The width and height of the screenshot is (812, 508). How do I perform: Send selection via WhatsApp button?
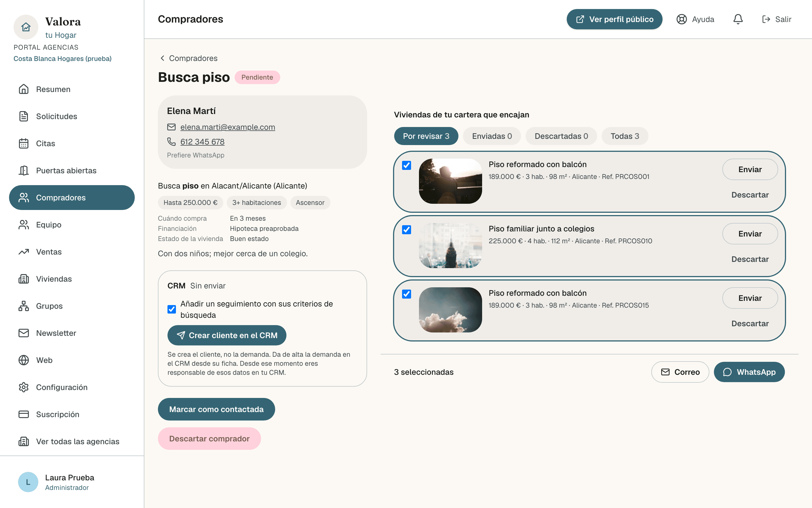(x=749, y=372)
